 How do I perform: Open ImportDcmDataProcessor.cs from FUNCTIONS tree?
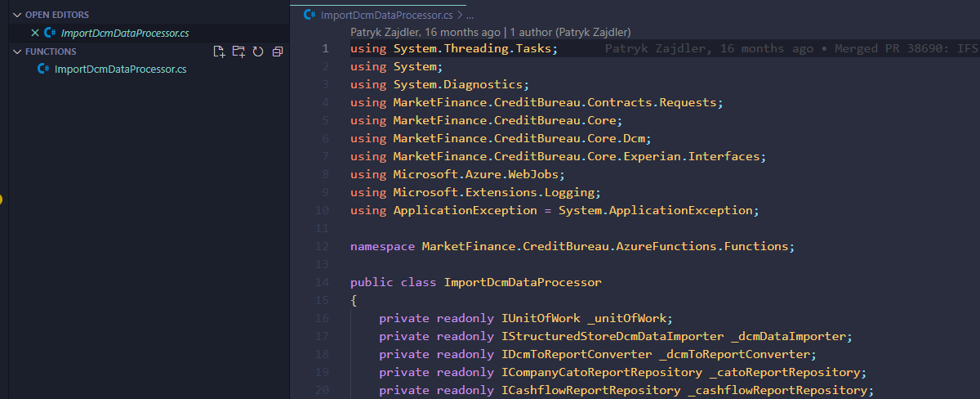120,69
